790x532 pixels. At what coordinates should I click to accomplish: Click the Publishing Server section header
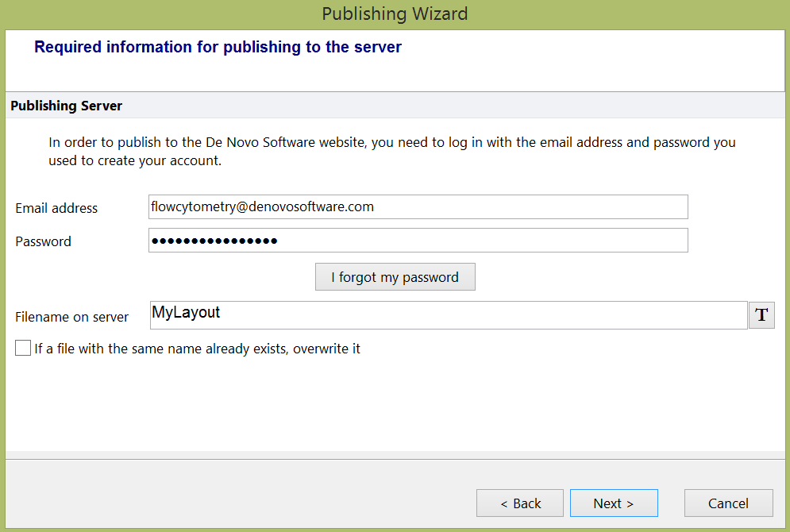pos(67,106)
